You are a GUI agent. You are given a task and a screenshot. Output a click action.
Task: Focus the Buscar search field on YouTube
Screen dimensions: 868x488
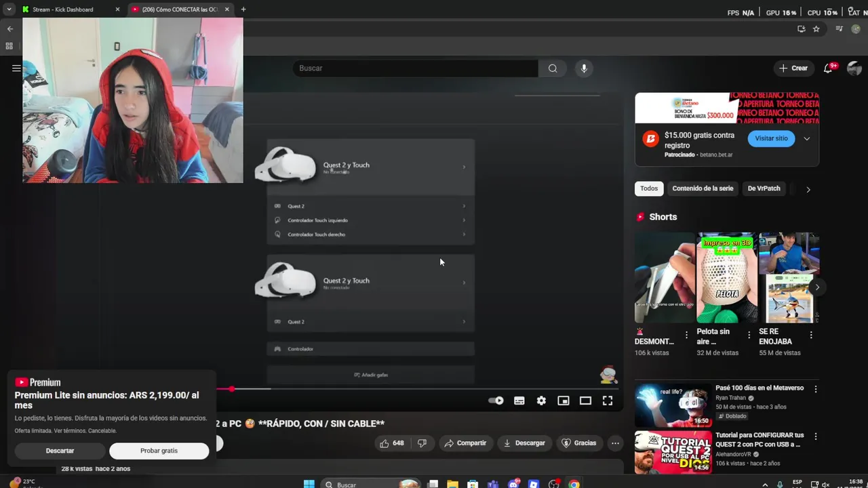click(x=415, y=68)
